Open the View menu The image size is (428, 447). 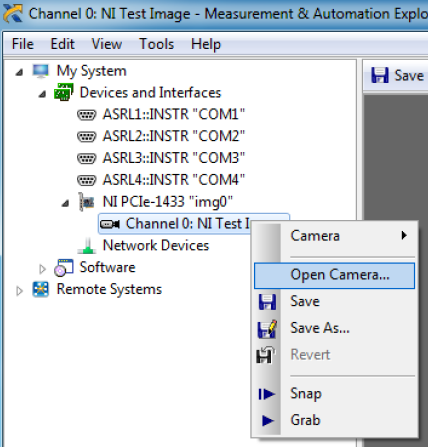[107, 44]
